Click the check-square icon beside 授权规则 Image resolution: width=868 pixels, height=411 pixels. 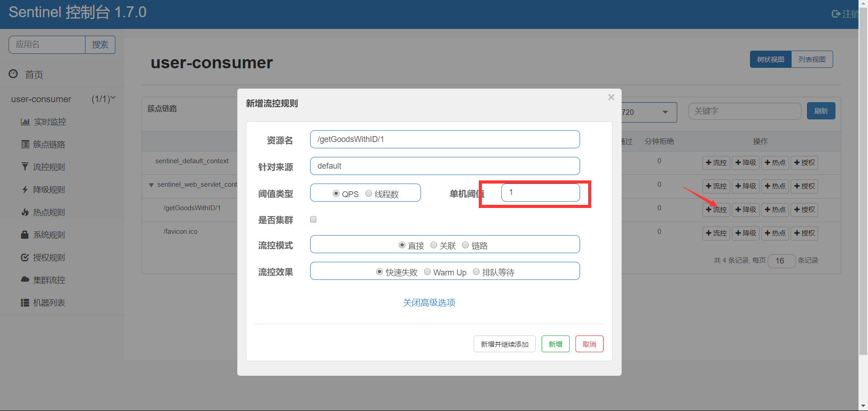click(25, 257)
